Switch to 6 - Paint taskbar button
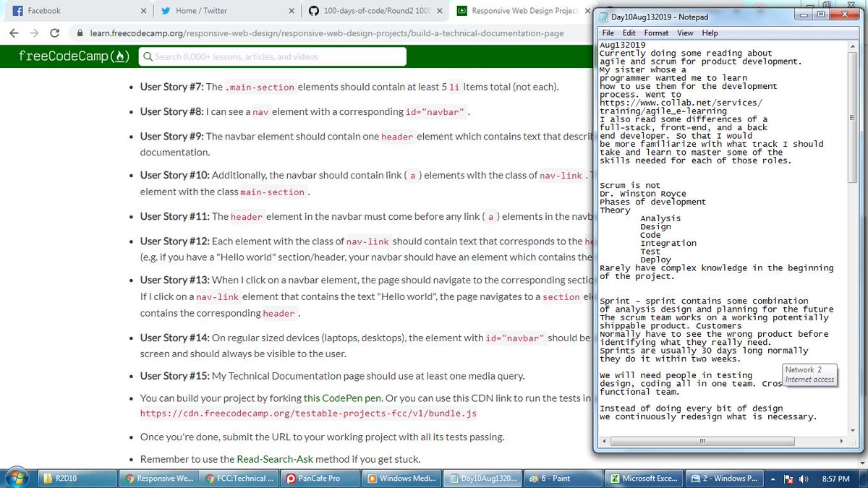868x488 pixels. click(x=563, y=478)
